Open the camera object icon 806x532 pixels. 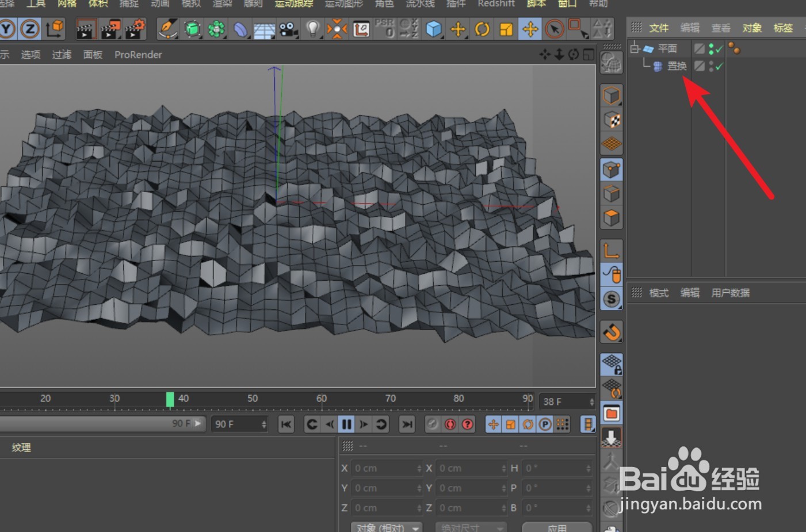click(288, 29)
